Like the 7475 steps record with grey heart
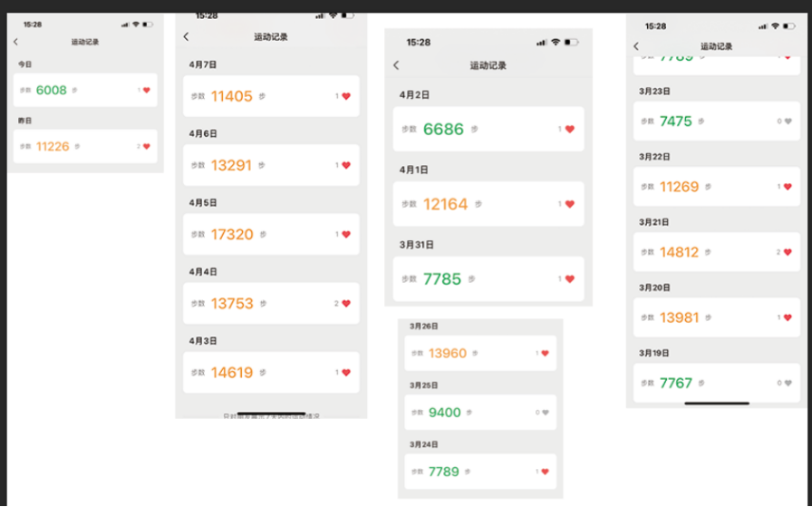 click(x=787, y=121)
